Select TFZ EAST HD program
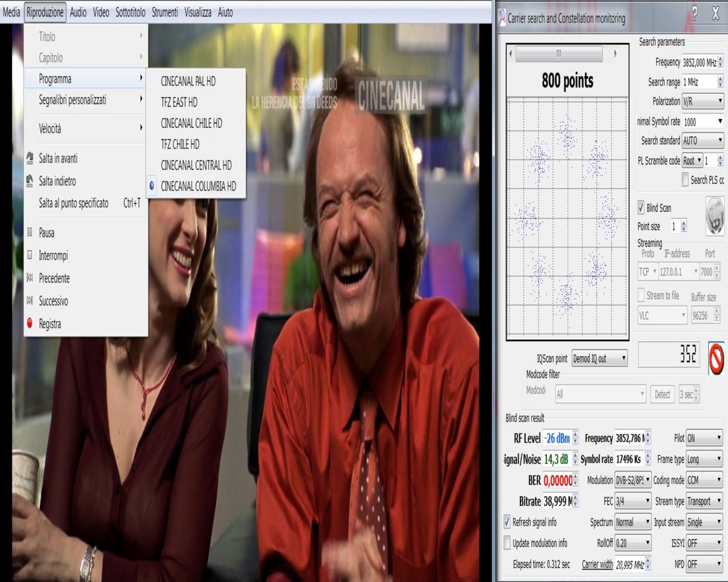This screenshot has height=582, width=728. point(196,102)
